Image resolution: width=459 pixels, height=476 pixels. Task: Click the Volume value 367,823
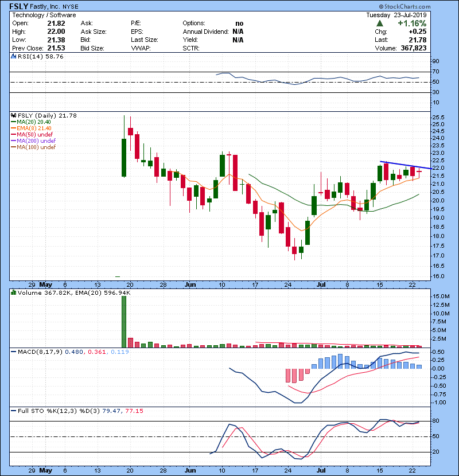click(414, 48)
